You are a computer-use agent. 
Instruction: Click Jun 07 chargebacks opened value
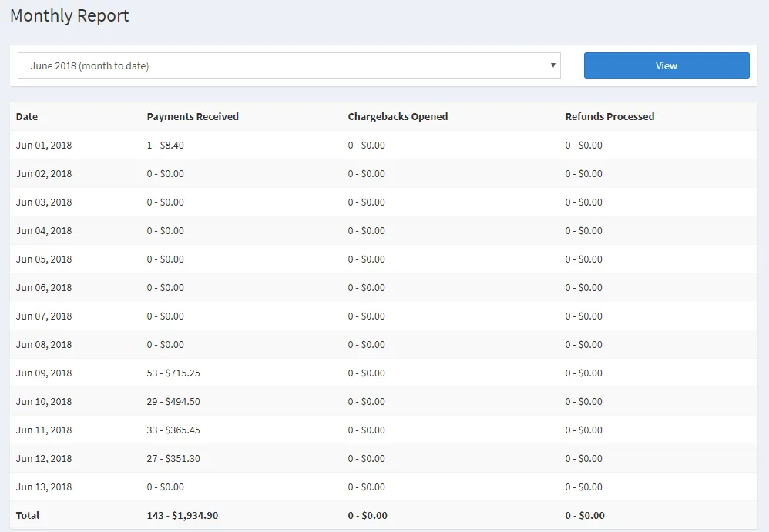[366, 316]
